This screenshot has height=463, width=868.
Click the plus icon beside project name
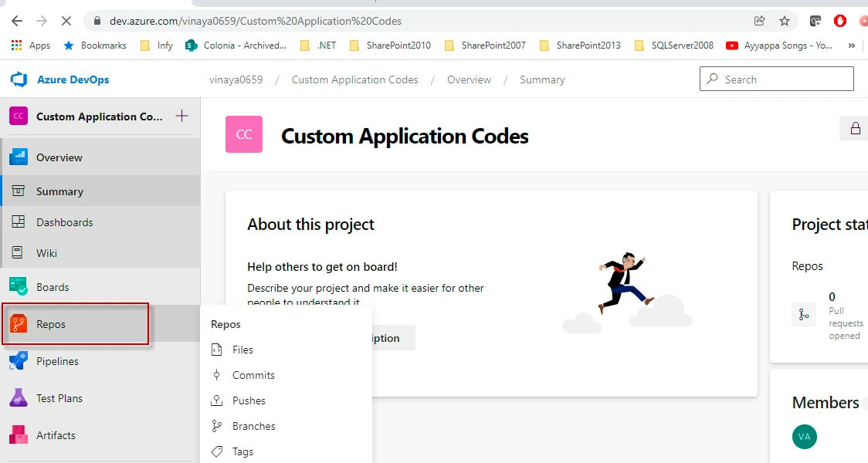click(181, 117)
